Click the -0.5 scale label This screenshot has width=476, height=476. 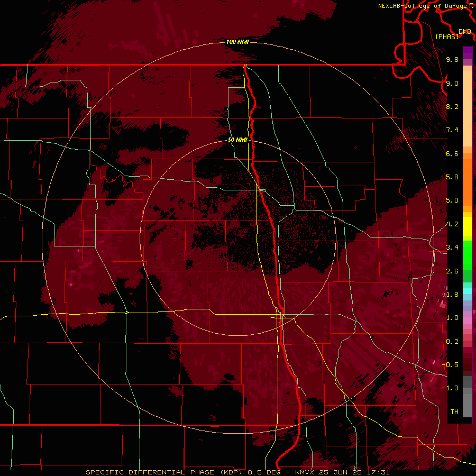point(450,365)
